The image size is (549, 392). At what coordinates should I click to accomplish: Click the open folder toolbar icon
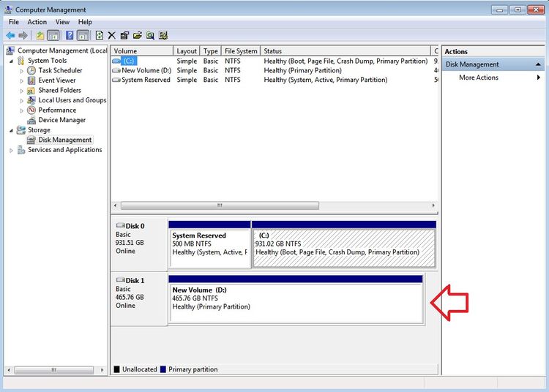point(137,35)
